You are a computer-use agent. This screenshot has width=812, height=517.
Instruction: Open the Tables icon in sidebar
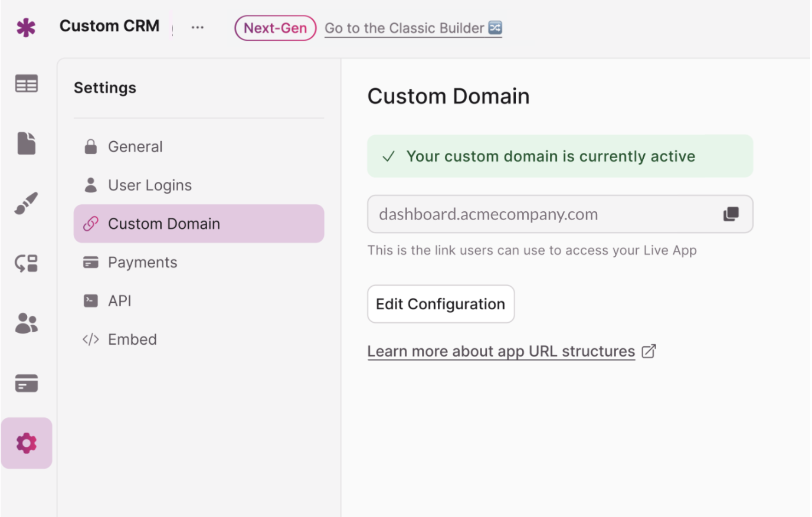coord(27,84)
